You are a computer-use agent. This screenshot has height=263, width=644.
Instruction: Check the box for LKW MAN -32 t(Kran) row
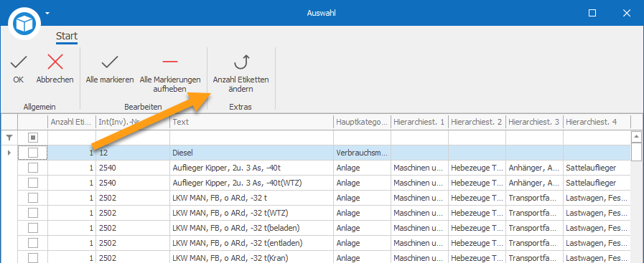click(x=33, y=258)
